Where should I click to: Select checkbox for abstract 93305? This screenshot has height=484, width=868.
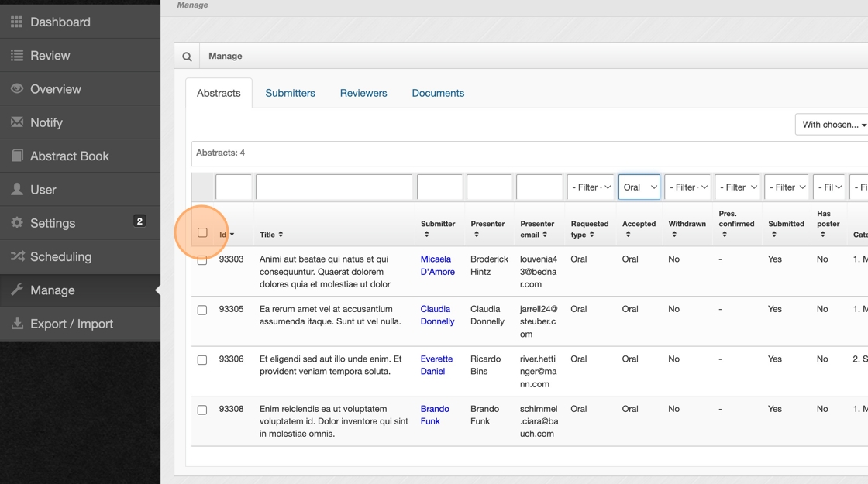tap(202, 310)
